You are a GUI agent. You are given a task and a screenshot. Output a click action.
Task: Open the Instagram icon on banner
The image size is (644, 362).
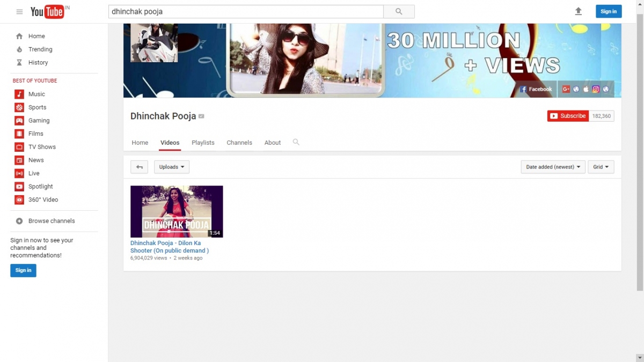(x=596, y=90)
